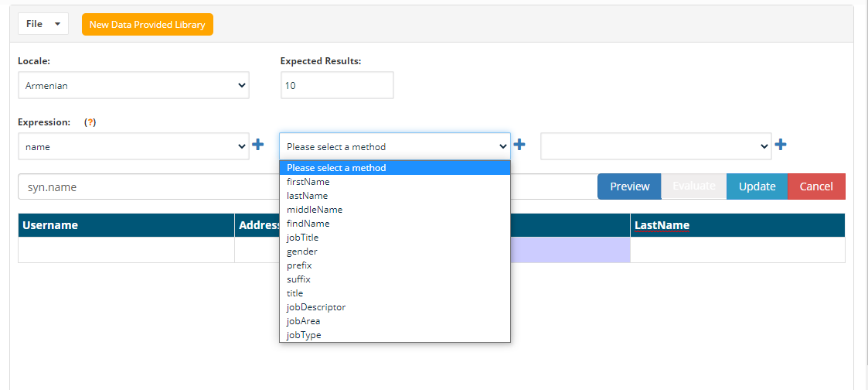Click the orange question mark help icon
This screenshot has height=390, width=868.
click(90, 122)
